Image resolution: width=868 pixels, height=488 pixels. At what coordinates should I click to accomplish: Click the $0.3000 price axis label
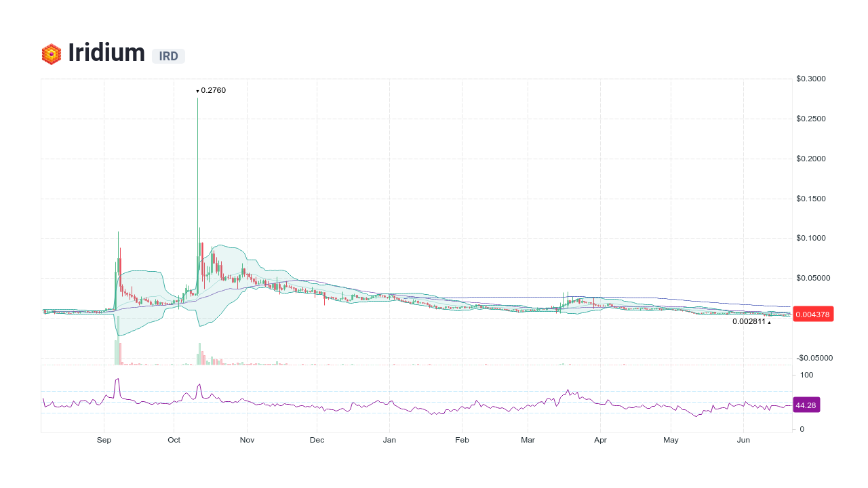(811, 79)
